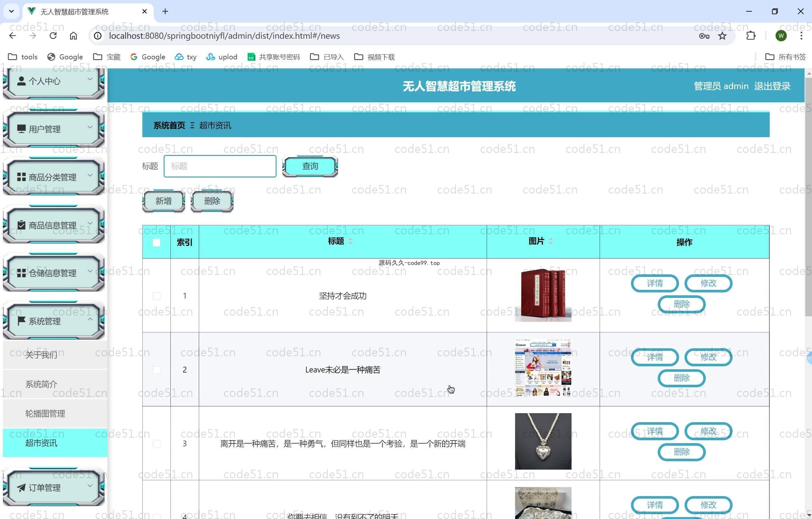Sort the table by 图片 column arrows
This screenshot has height=519, width=812.
[550, 241]
